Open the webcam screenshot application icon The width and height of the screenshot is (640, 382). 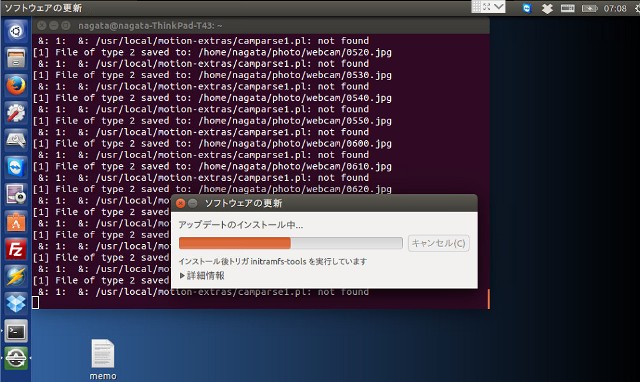coord(16,195)
